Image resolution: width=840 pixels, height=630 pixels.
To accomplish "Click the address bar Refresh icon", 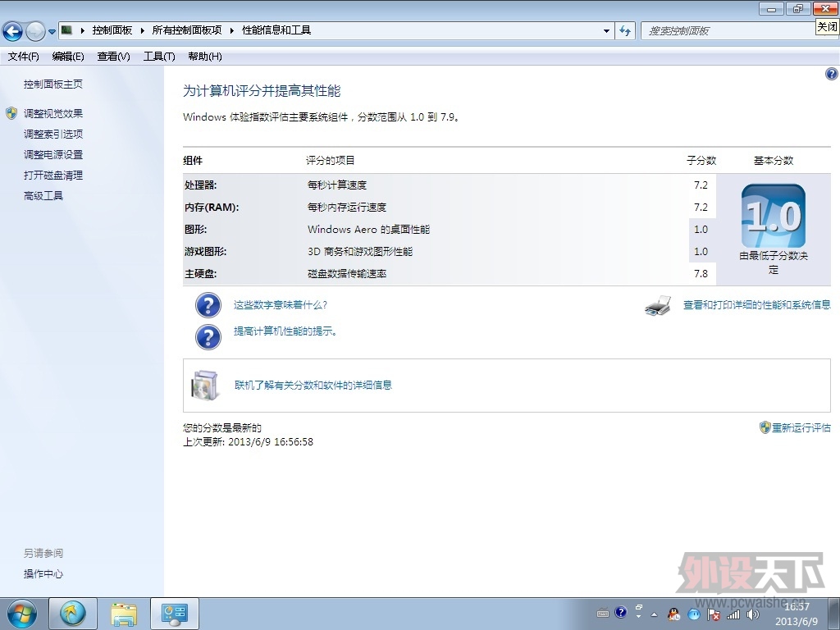I will [624, 31].
